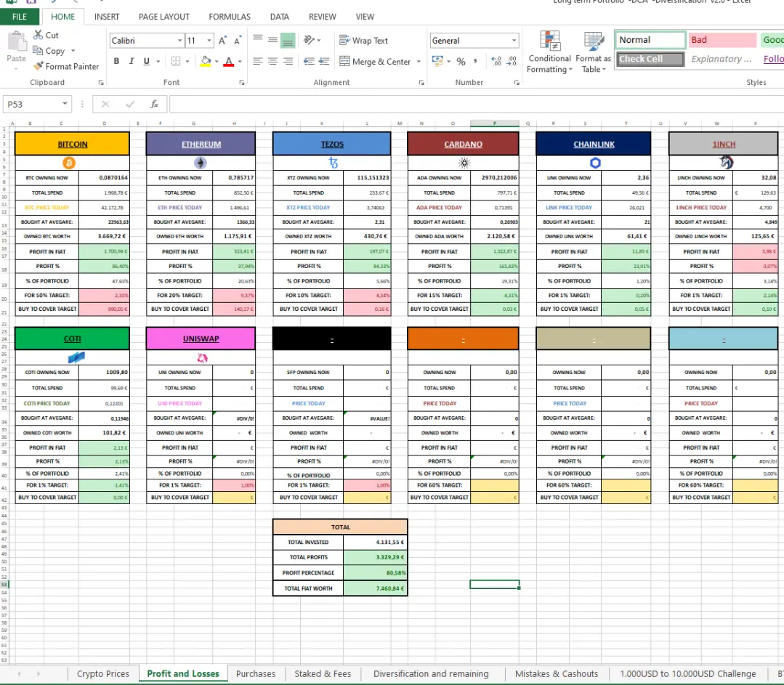Set Bottom Align for cell text

point(288,41)
